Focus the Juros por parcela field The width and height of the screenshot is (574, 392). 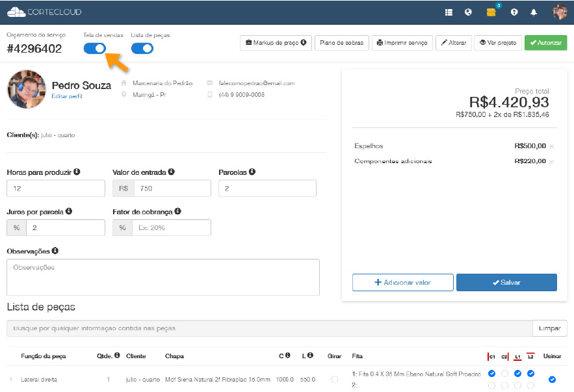point(66,228)
